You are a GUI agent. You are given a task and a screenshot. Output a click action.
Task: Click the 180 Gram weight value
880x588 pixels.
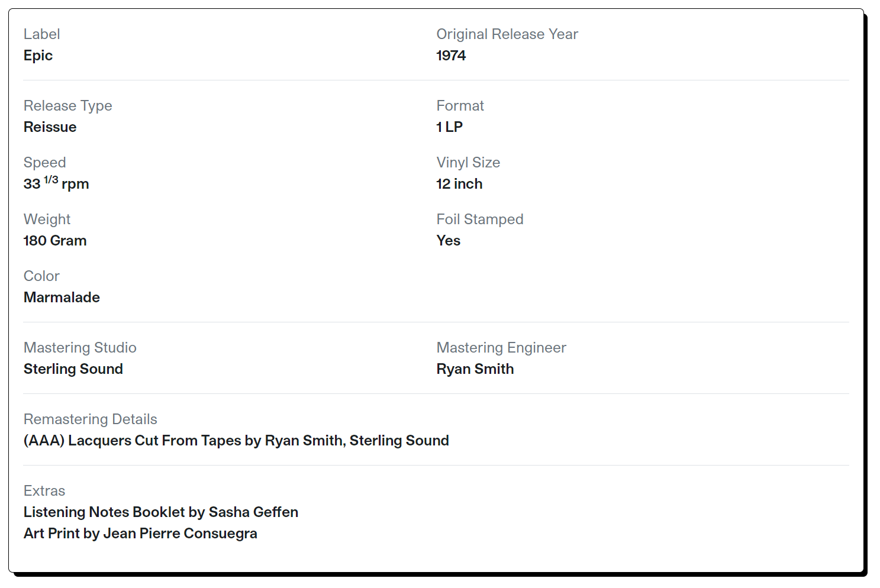click(55, 241)
